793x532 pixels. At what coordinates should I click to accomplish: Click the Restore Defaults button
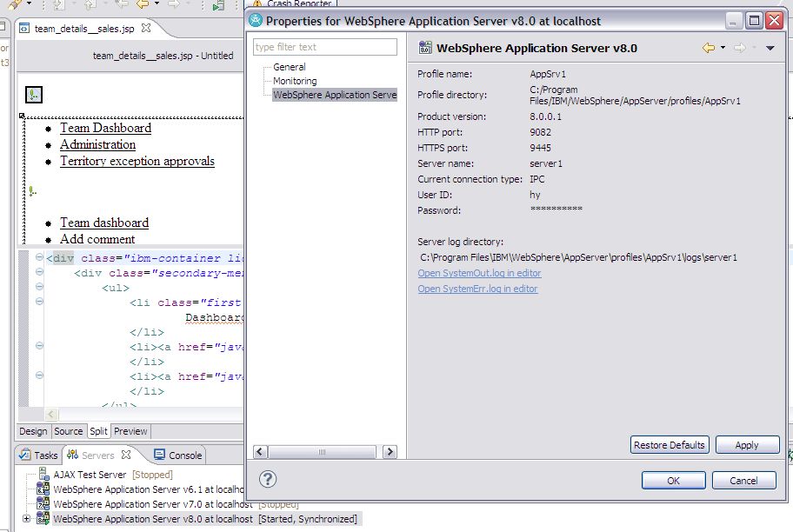tap(670, 445)
